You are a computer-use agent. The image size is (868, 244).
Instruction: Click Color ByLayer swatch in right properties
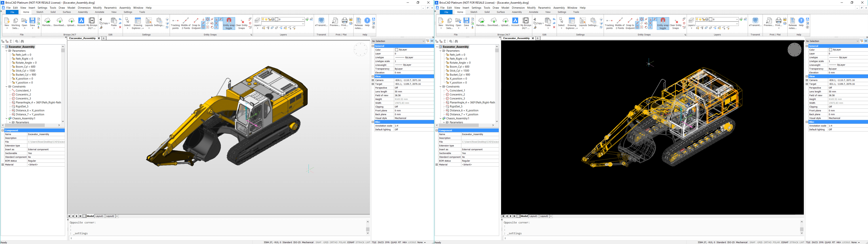[831, 50]
